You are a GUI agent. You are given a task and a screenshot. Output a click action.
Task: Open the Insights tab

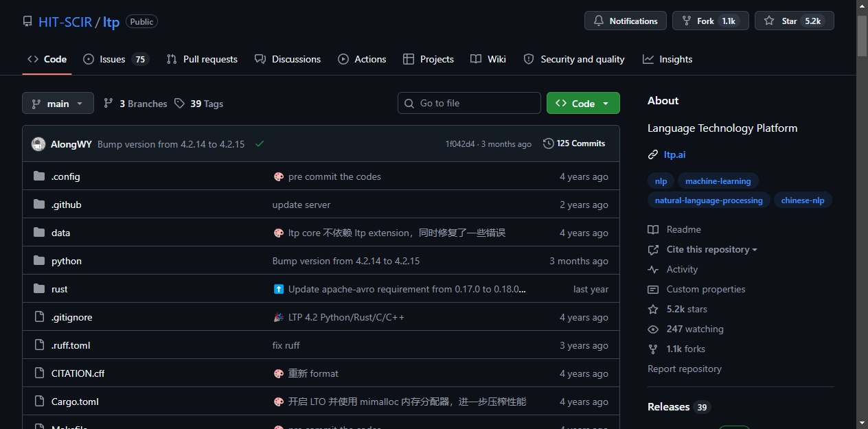click(667, 59)
